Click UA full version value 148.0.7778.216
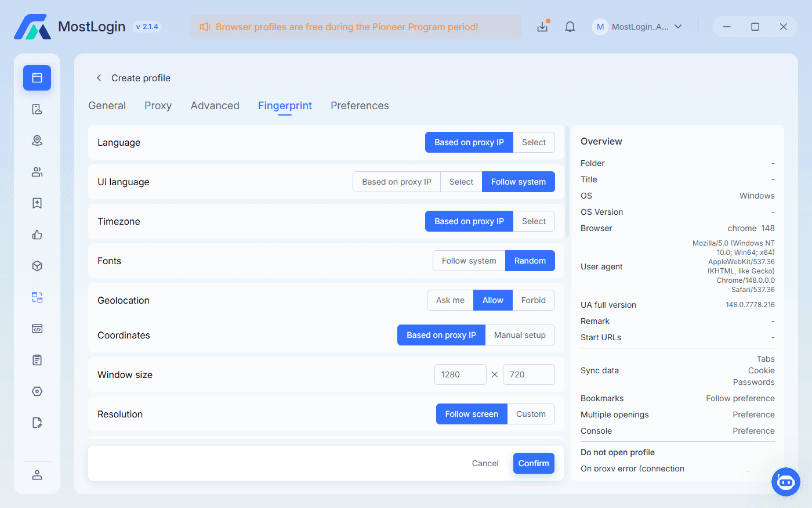 coord(750,305)
